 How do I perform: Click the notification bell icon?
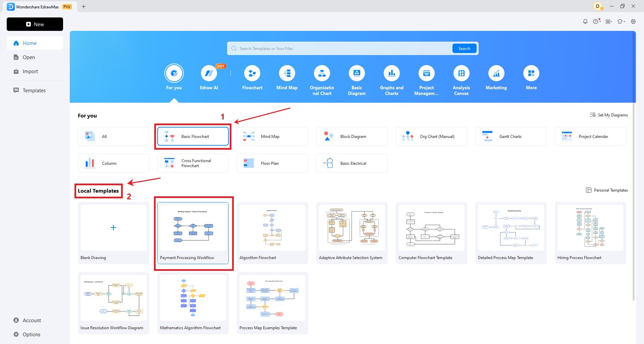[585, 21]
